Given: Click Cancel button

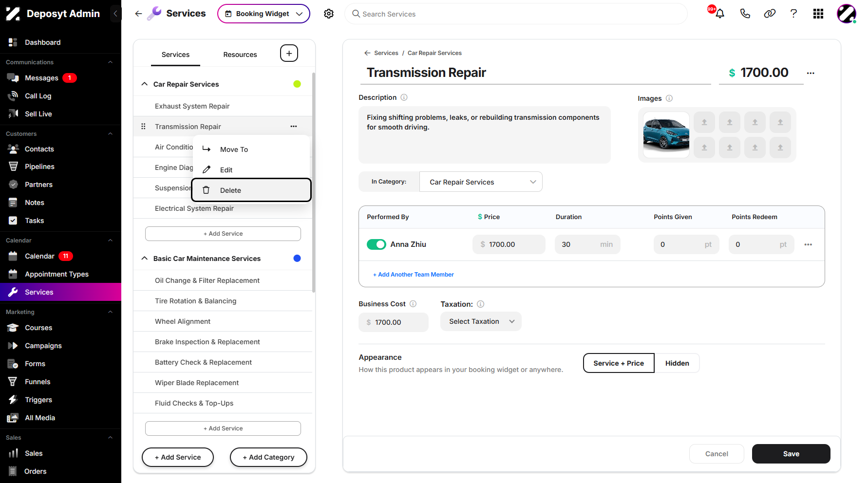Looking at the screenshot, I should click(x=717, y=454).
